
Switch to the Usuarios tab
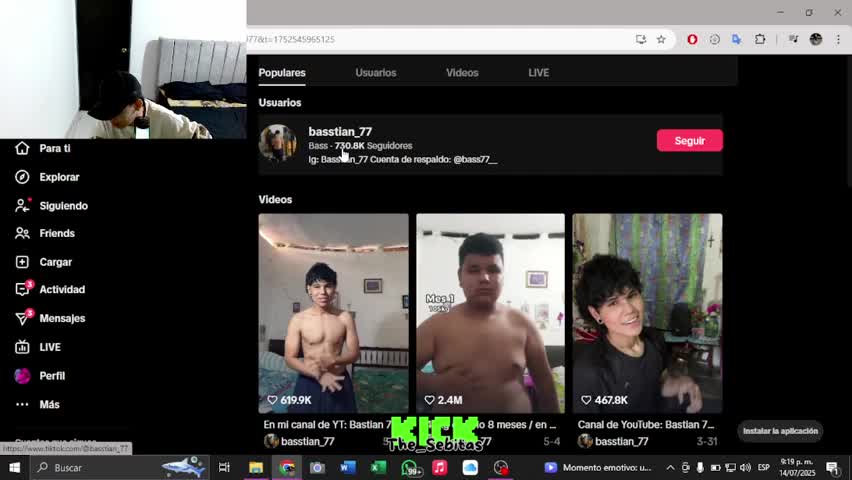[376, 73]
